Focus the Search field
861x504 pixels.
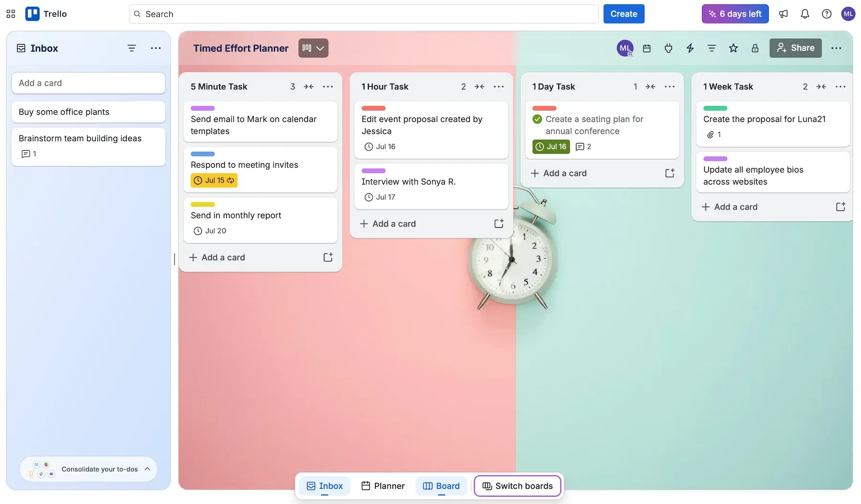[x=364, y=14]
